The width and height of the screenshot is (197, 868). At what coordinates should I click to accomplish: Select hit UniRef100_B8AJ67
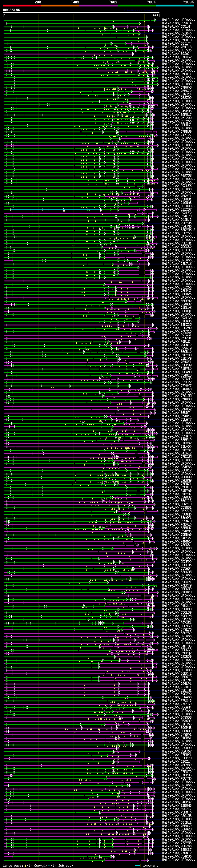tap(177, 751)
